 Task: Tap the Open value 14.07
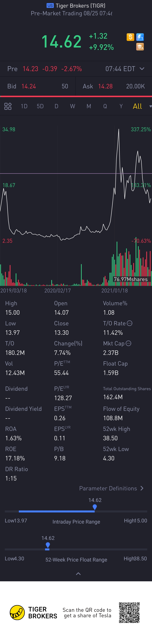coord(61,312)
